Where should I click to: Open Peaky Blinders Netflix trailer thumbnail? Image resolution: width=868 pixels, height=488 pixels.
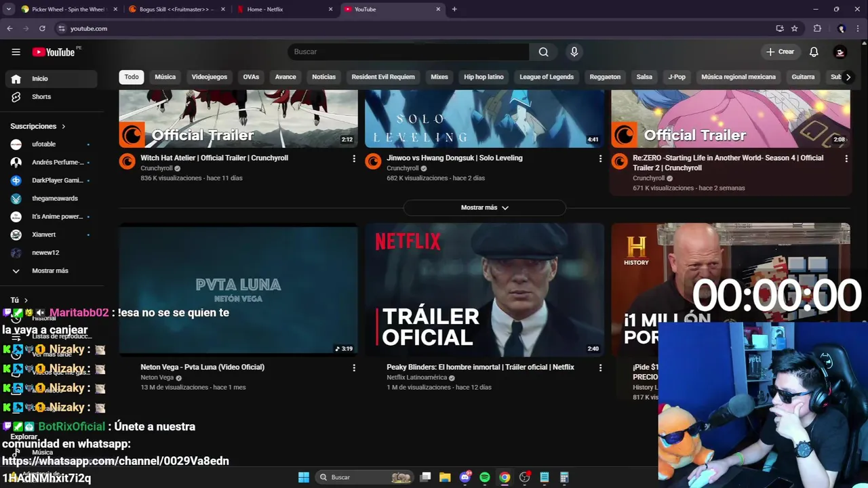484,289
